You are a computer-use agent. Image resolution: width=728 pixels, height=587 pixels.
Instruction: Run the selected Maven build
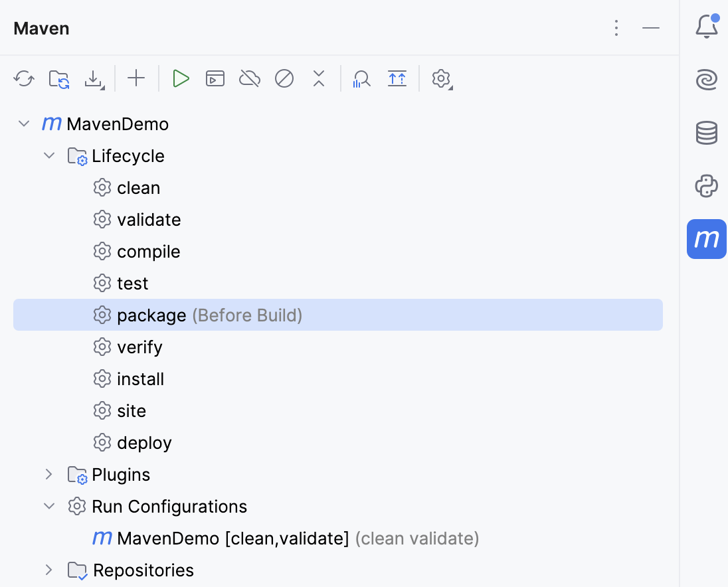click(x=181, y=78)
